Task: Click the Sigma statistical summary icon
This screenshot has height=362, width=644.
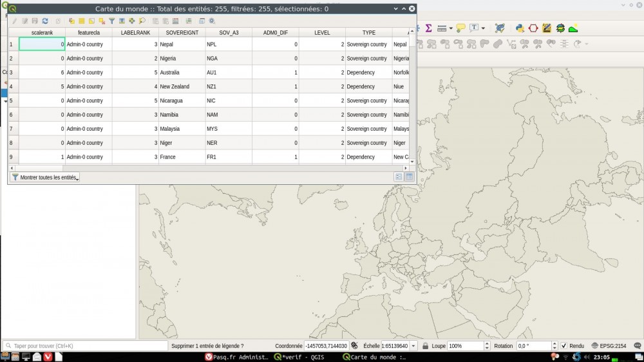Action: point(428,28)
